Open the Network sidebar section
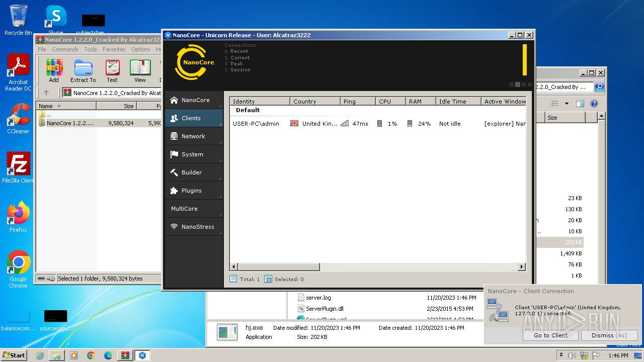 coord(194,136)
